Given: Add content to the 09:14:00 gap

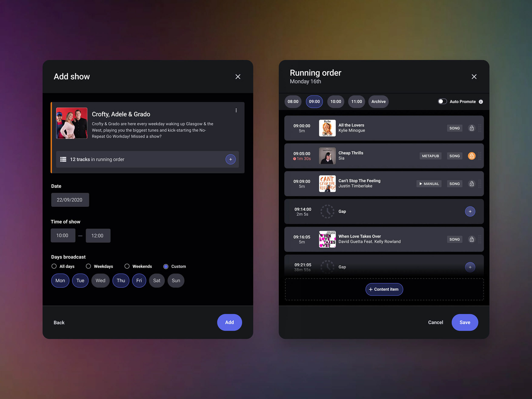Looking at the screenshot, I should click(x=470, y=212).
